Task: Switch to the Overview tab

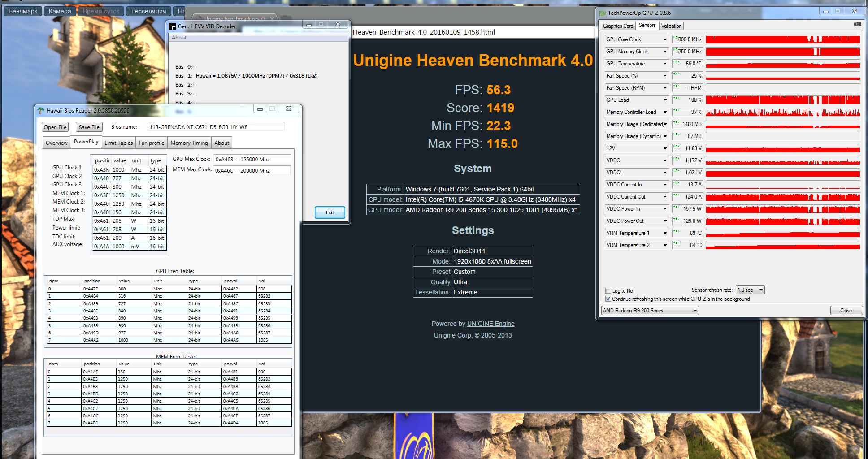Action: pyautogui.click(x=56, y=143)
